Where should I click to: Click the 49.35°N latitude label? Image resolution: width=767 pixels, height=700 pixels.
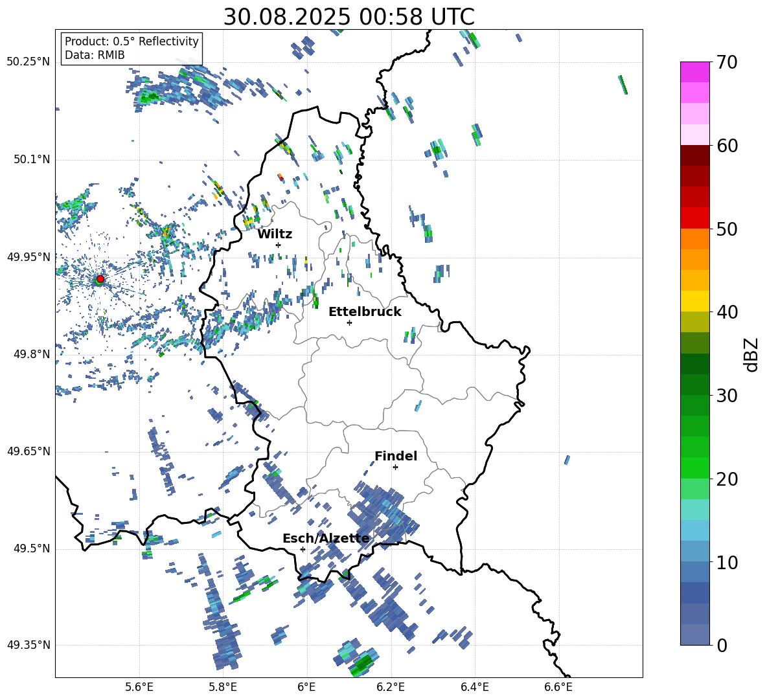tap(29, 645)
